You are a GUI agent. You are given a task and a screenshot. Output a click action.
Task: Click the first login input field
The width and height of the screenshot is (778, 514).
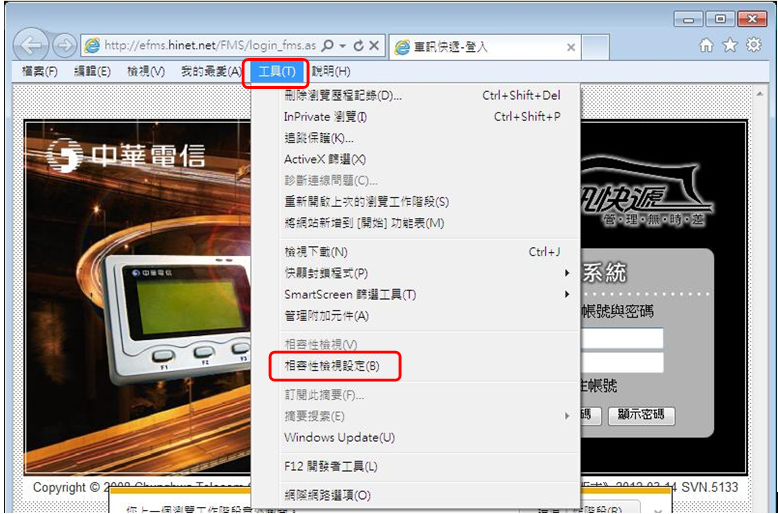pyautogui.click(x=622, y=338)
